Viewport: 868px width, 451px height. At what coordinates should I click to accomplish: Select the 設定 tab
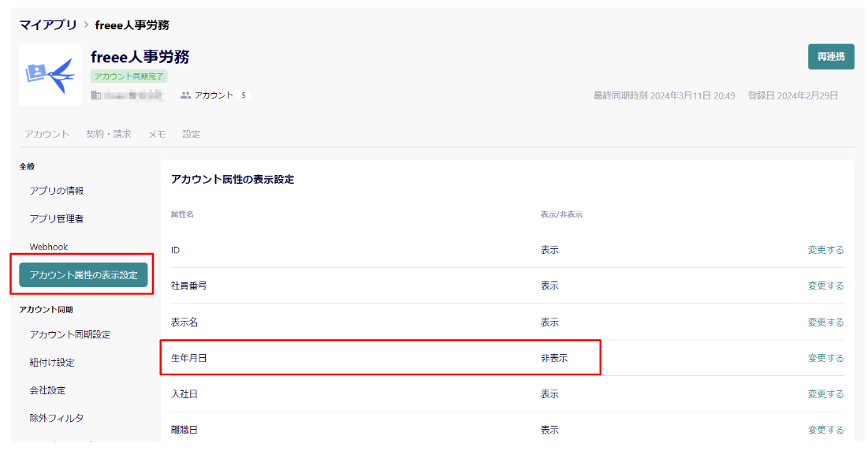tap(192, 134)
